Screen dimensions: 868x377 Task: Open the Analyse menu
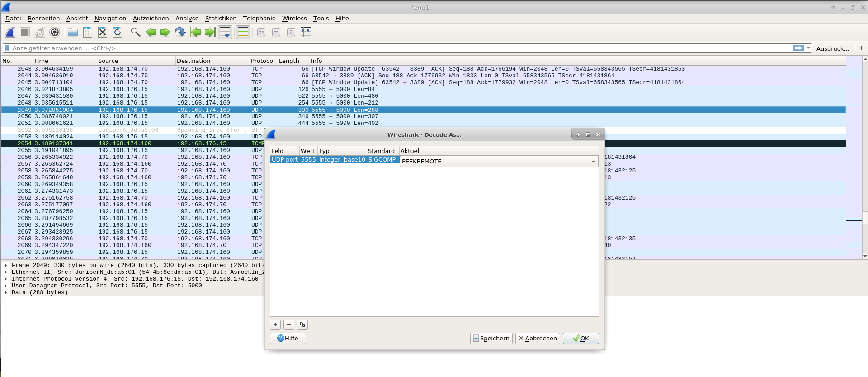187,19
